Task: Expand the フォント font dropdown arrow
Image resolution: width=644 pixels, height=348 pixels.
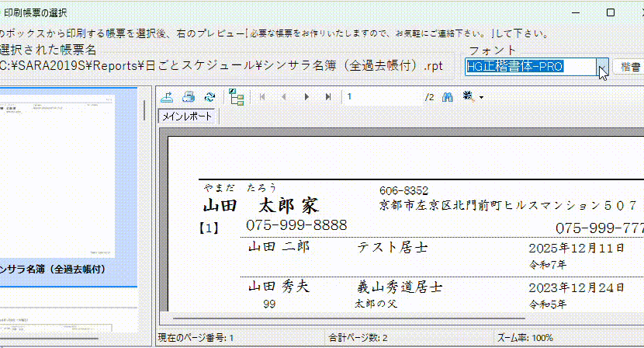Action: (x=602, y=69)
